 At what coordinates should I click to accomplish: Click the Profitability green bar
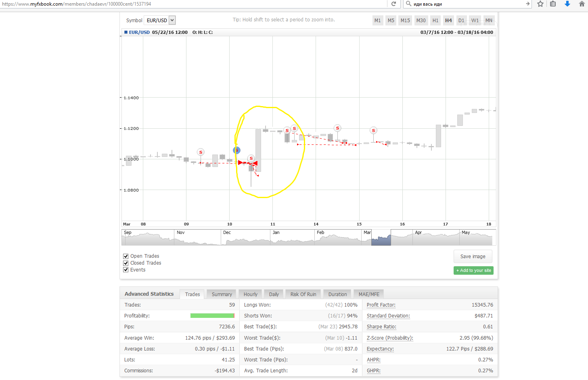(x=212, y=316)
